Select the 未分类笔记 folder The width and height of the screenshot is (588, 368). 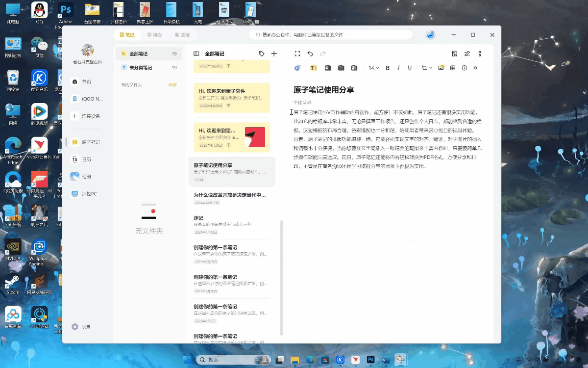click(x=149, y=68)
